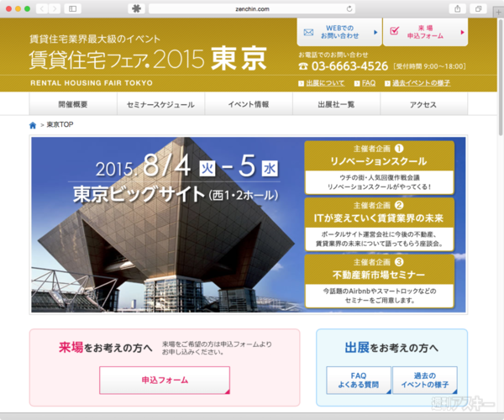Image resolution: width=504 pixels, height=420 pixels.
Task: Follow the 過去イベントの様子 link
Action: [421, 83]
